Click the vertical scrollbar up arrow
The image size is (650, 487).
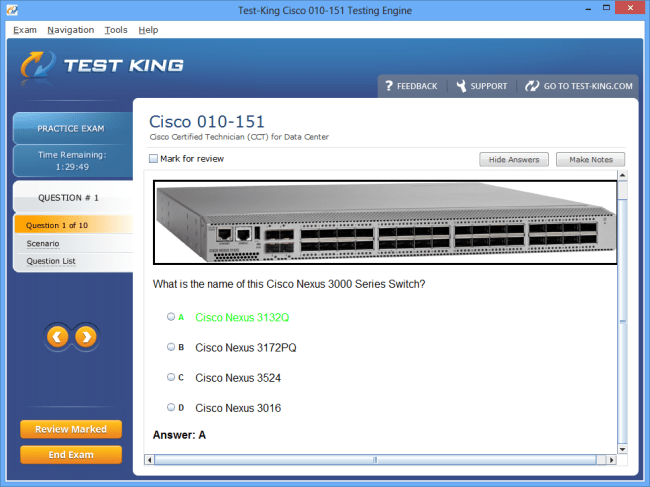click(622, 175)
